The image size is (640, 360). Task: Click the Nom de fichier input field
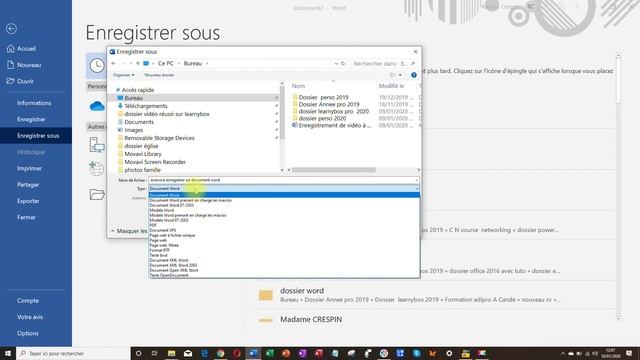(x=281, y=180)
